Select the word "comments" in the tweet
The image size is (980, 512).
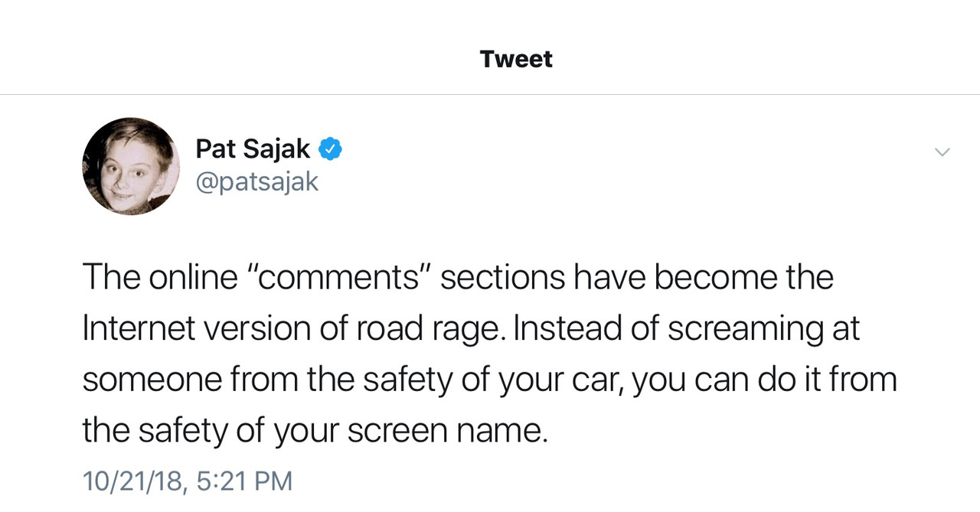(x=340, y=276)
